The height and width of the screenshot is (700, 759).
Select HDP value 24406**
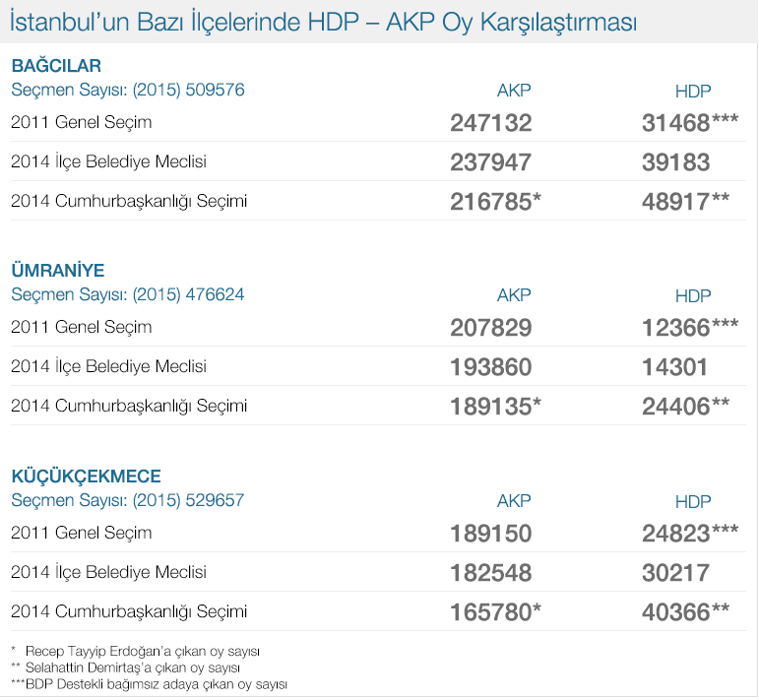click(x=685, y=407)
